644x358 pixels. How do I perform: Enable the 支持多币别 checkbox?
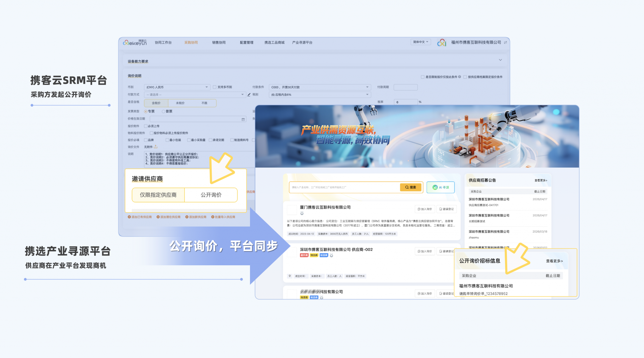click(214, 87)
